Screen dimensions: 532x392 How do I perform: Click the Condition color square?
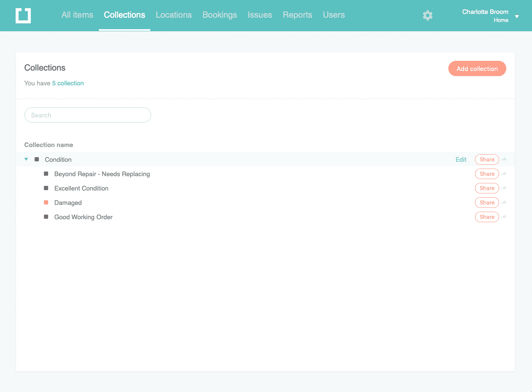(37, 159)
